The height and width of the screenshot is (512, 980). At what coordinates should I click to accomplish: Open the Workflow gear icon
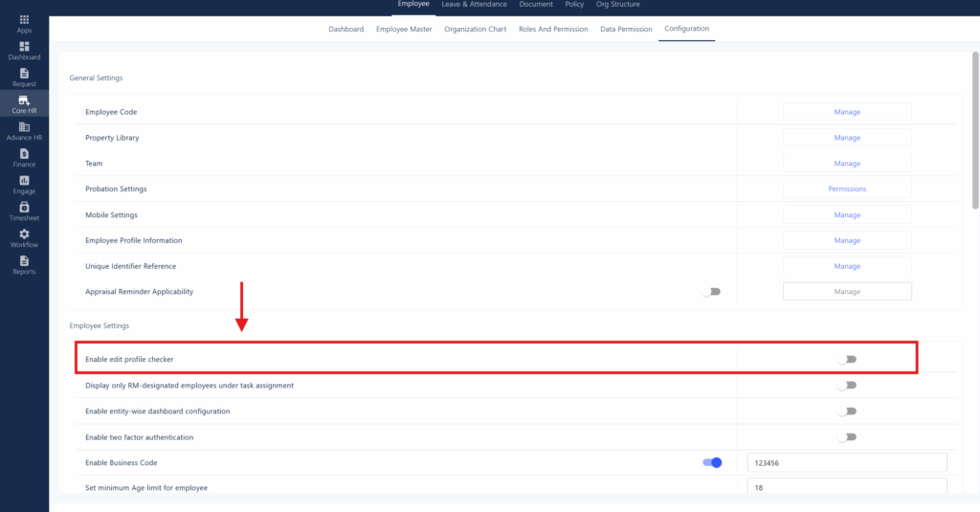click(x=24, y=234)
